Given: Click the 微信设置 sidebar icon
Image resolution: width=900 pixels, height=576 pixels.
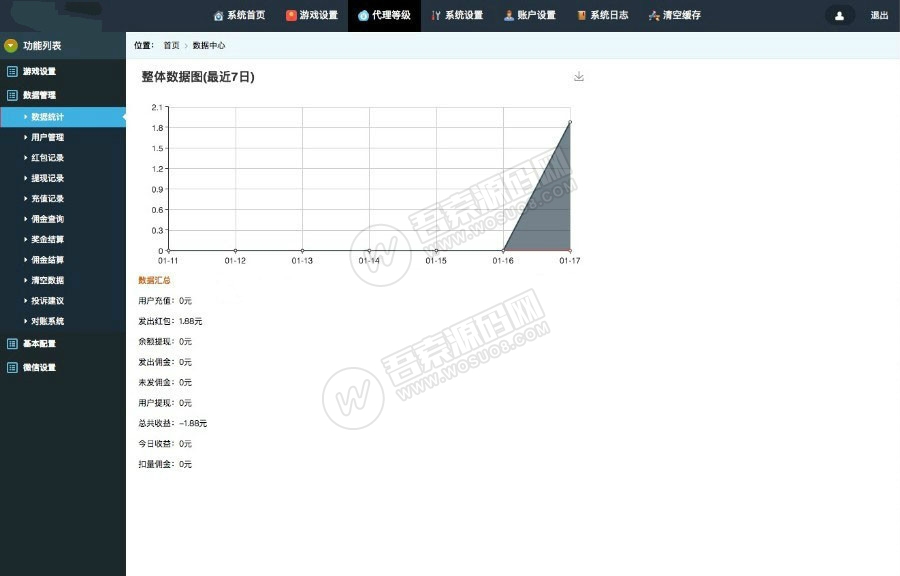Looking at the screenshot, I should [13, 367].
